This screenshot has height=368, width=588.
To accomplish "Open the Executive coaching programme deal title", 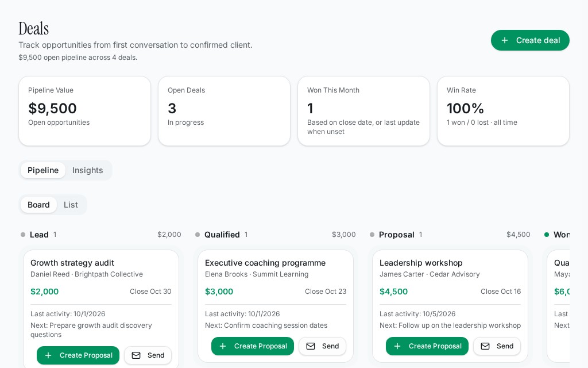I will tap(265, 263).
